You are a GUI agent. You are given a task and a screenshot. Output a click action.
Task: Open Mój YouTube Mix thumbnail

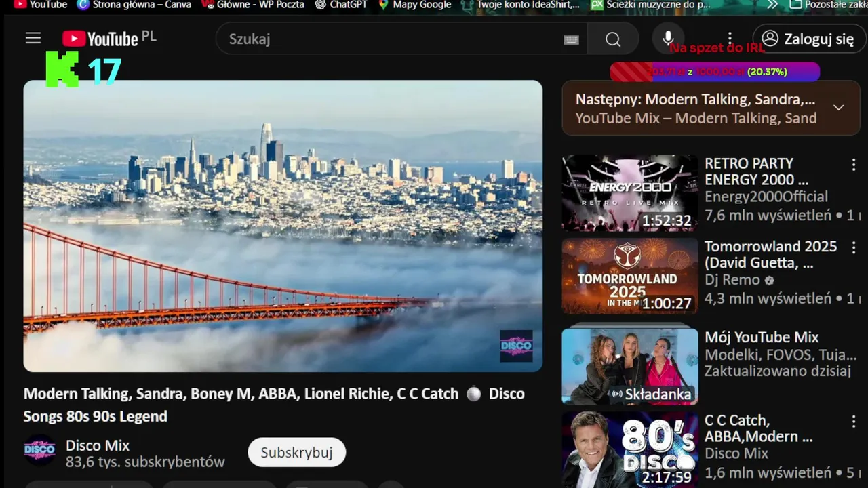point(630,366)
